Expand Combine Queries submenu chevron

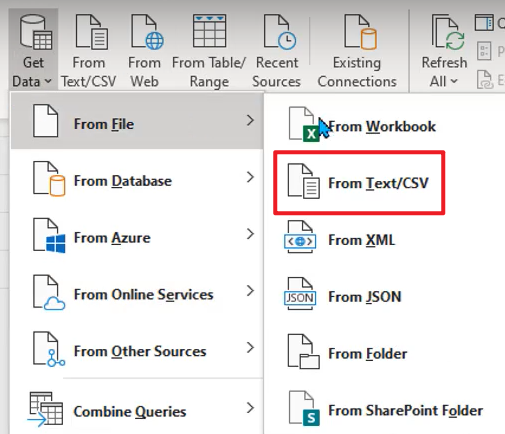[x=250, y=408]
